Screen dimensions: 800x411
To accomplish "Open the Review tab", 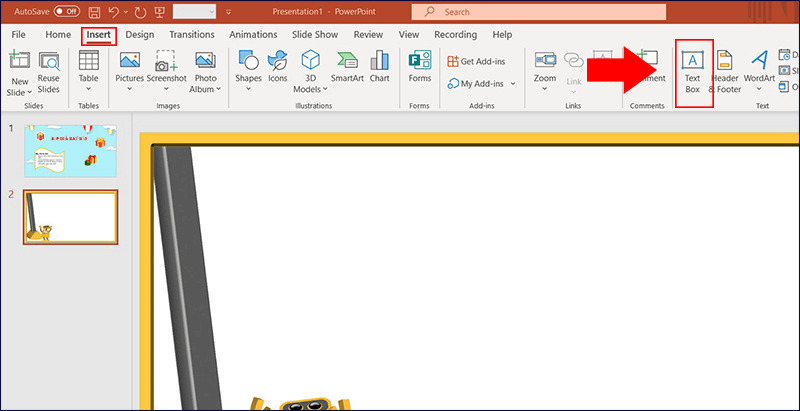I will (x=368, y=35).
